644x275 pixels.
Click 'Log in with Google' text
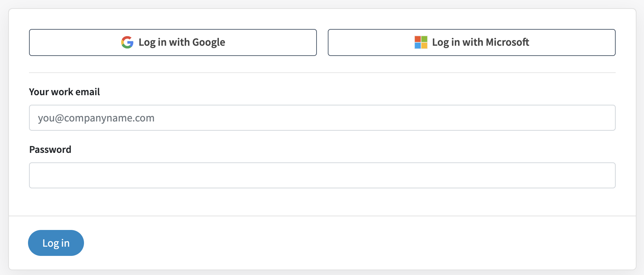(x=182, y=42)
